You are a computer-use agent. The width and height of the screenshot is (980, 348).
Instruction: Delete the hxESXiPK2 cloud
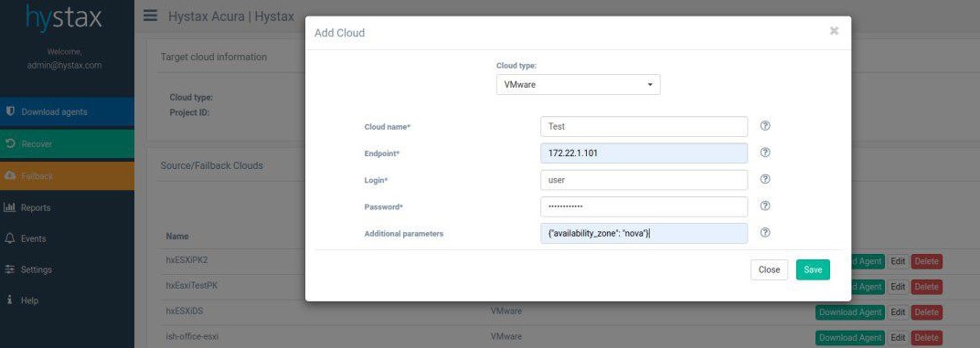[x=926, y=262]
